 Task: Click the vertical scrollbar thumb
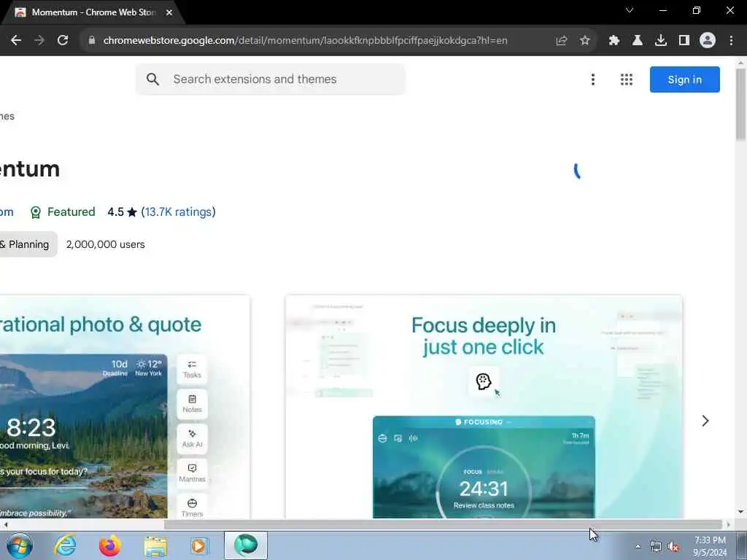(740, 104)
